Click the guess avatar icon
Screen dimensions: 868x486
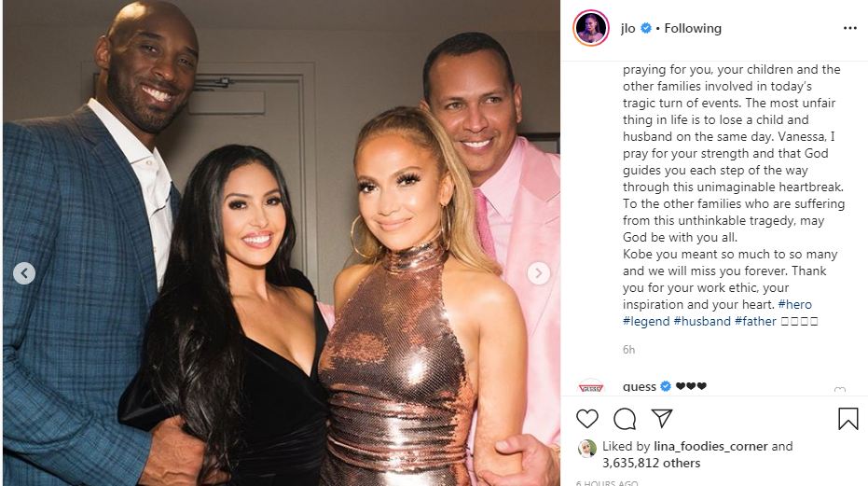coord(591,386)
